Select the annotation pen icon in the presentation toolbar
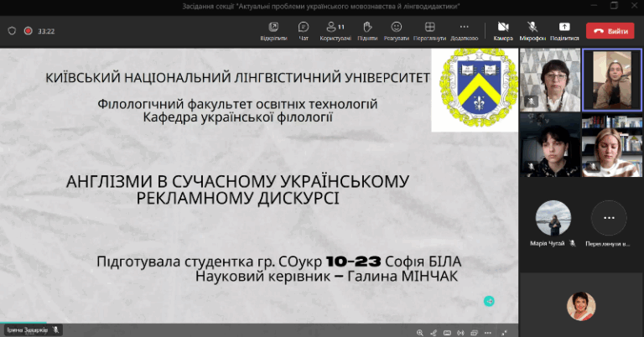This screenshot has height=337, width=644. pos(434,333)
